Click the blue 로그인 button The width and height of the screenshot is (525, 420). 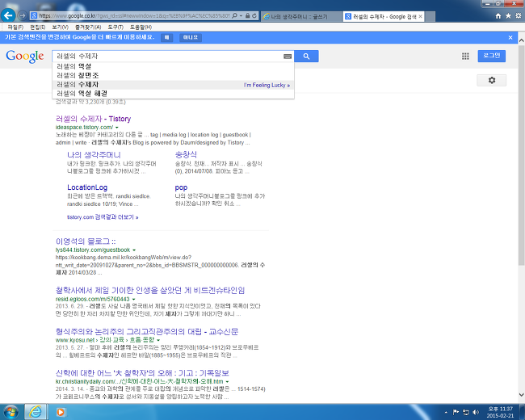pos(492,56)
